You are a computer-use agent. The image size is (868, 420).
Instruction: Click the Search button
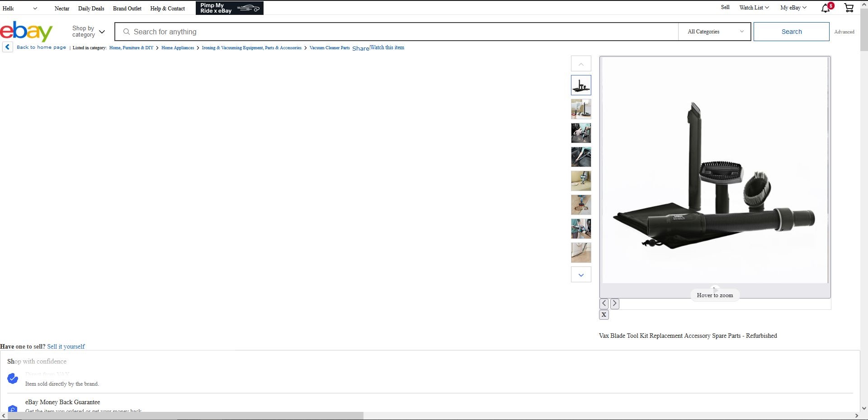tap(792, 32)
